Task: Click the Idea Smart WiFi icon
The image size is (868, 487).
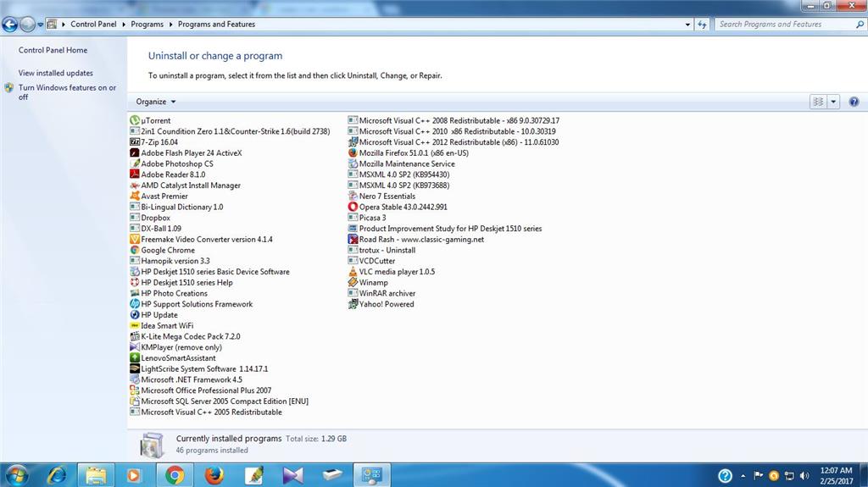Action: pyautogui.click(x=135, y=325)
